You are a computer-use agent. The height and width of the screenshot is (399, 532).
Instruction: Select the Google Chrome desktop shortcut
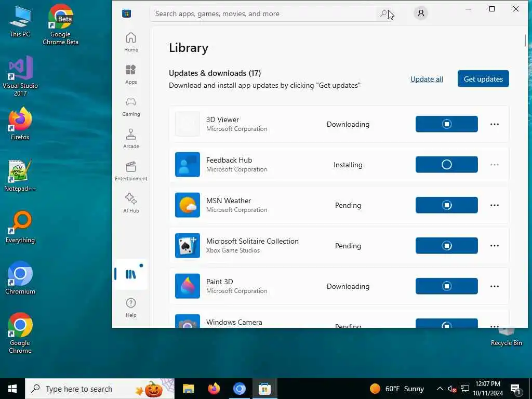[20, 333]
